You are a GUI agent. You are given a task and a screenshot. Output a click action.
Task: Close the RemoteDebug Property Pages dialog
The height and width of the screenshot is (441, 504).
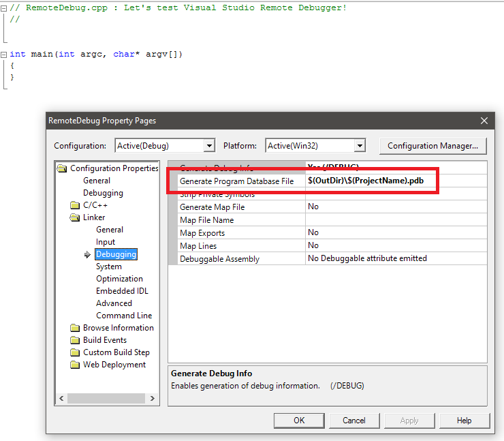(484, 121)
